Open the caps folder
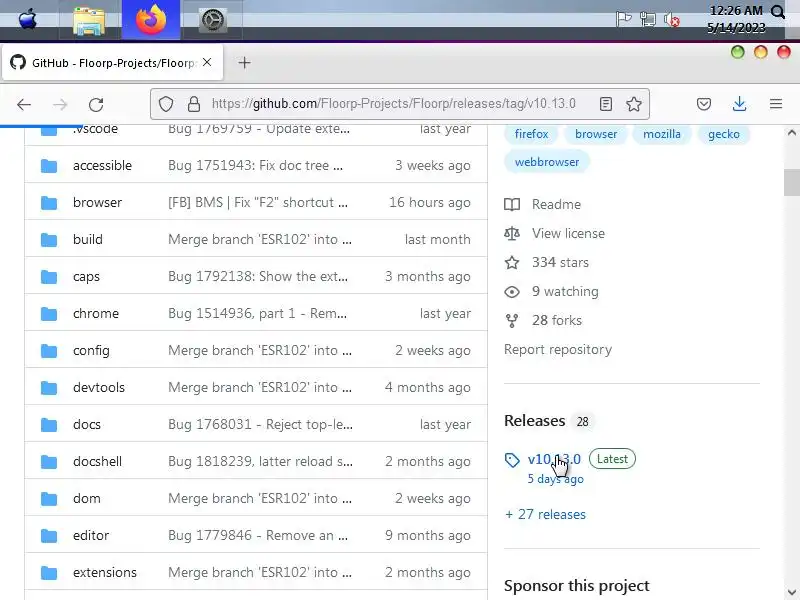 86,277
